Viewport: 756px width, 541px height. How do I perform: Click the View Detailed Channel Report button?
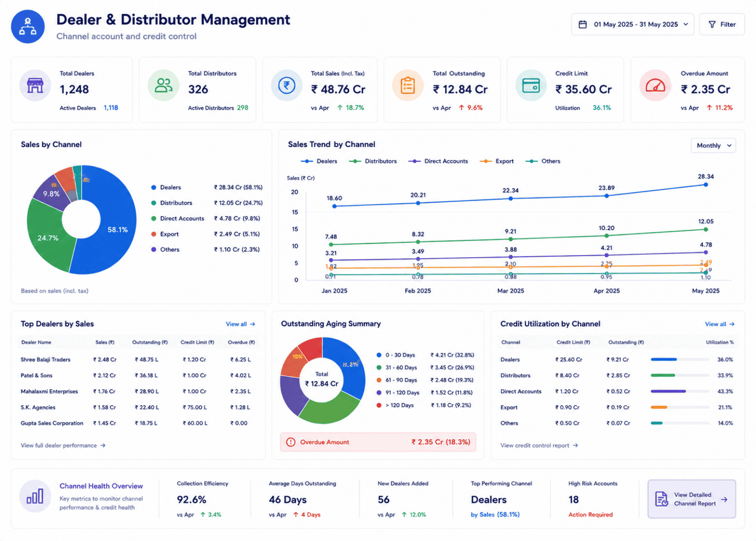point(692,499)
